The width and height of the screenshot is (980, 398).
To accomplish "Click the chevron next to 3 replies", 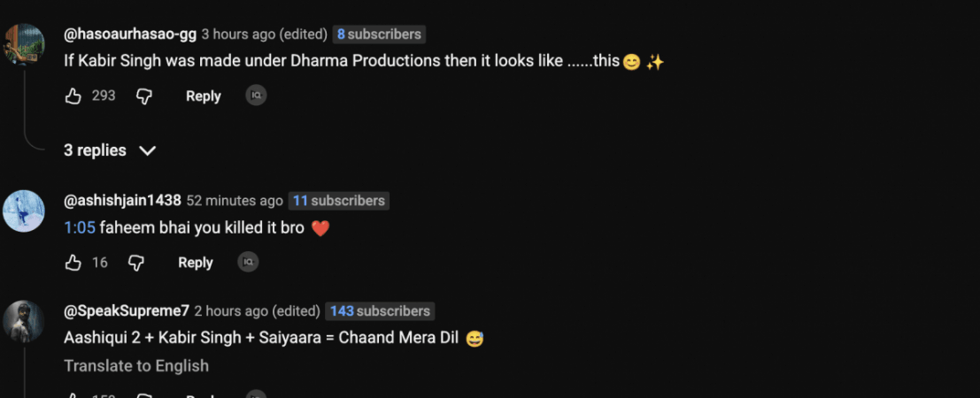I will coord(148,150).
